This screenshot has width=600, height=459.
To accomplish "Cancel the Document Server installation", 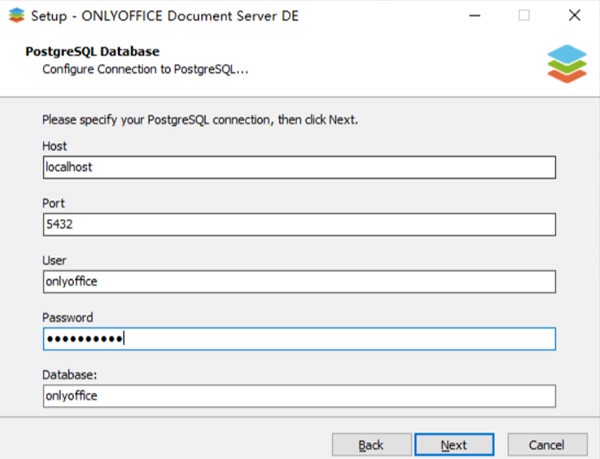I will [547, 444].
